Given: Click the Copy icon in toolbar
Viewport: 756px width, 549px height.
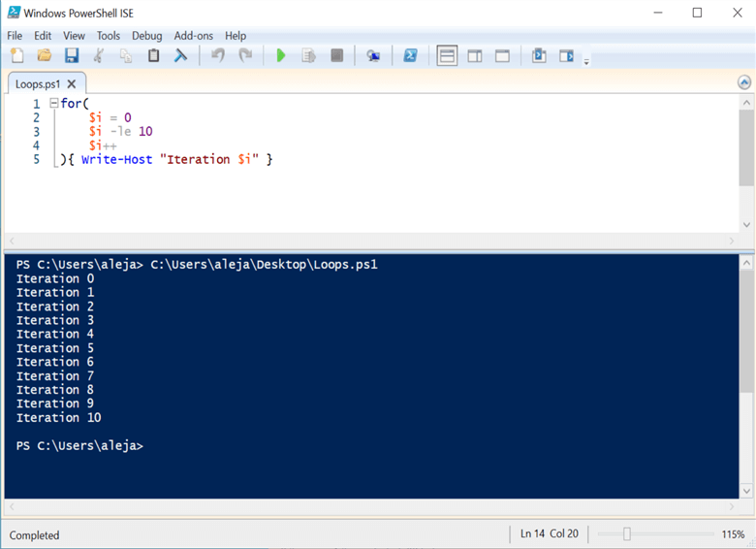Looking at the screenshot, I should 126,56.
